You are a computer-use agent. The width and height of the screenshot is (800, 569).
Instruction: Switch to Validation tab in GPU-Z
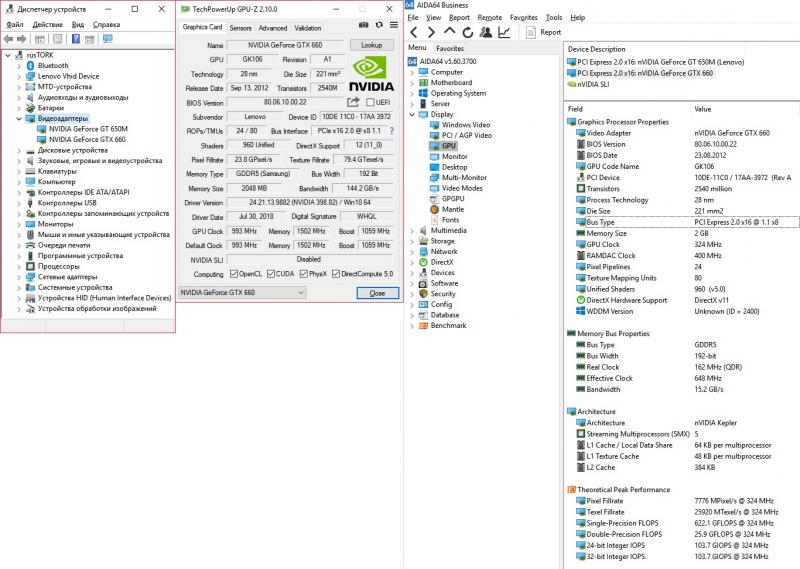pyautogui.click(x=308, y=28)
